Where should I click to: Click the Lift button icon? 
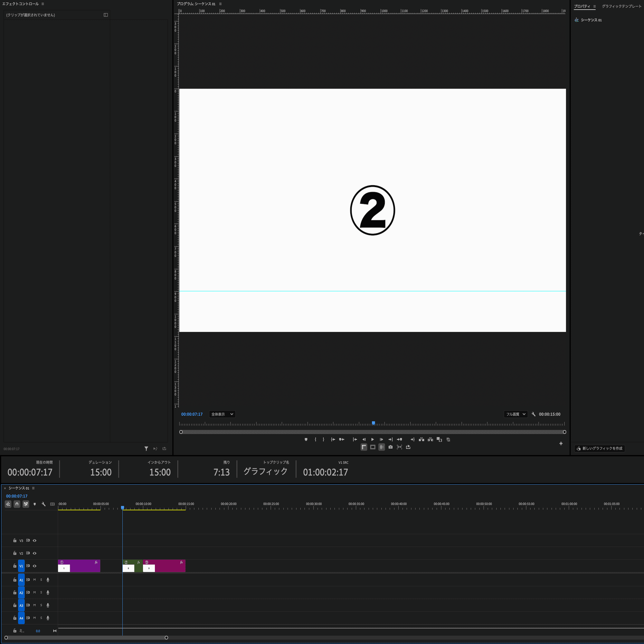coord(421,439)
